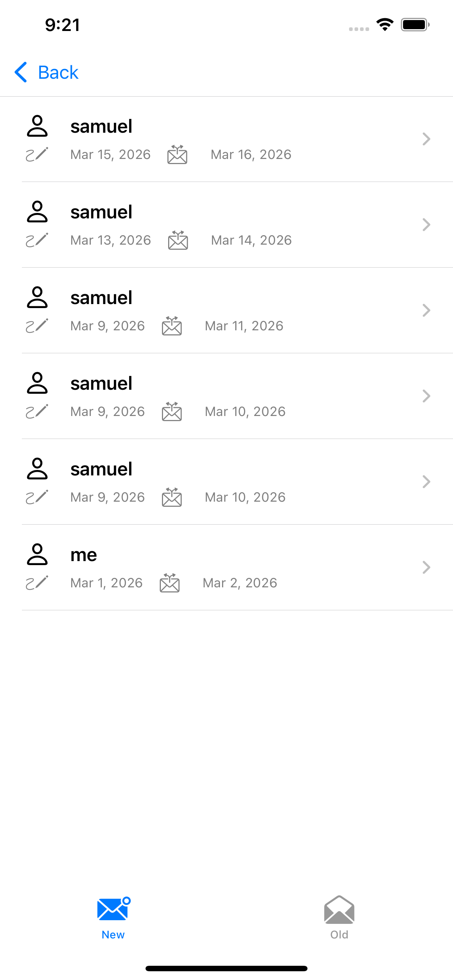This screenshot has height=980, width=453.
Task: Open the chevron on the me letter row
Action: pos(426,568)
